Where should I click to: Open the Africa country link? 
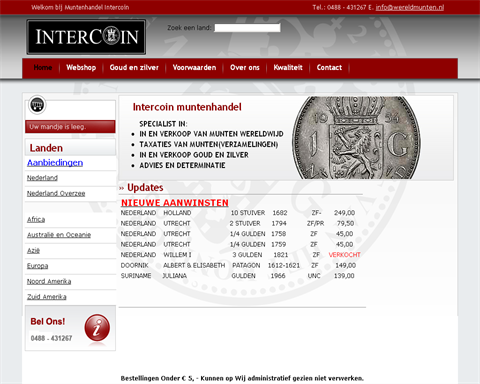pyautogui.click(x=36, y=219)
